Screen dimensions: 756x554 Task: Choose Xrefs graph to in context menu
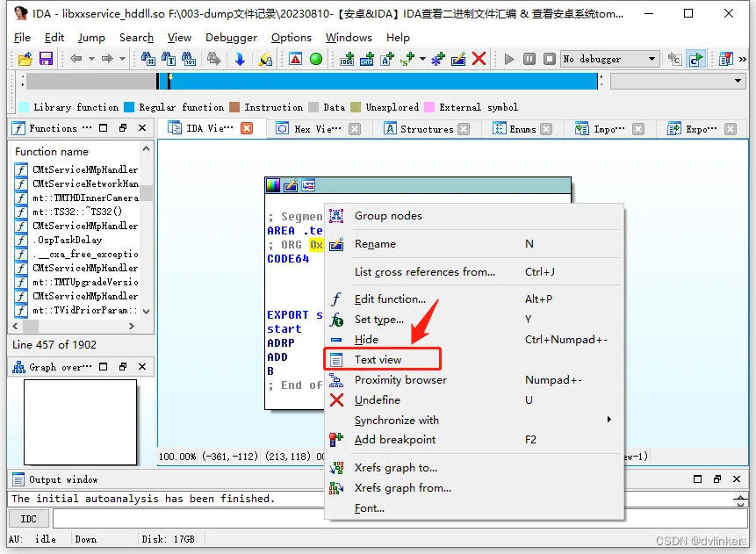[x=396, y=468]
